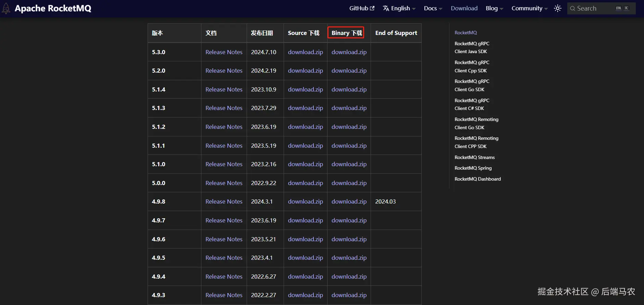Download binary zip for version 5.3.0
This screenshot has width=644, height=305.
(x=349, y=52)
